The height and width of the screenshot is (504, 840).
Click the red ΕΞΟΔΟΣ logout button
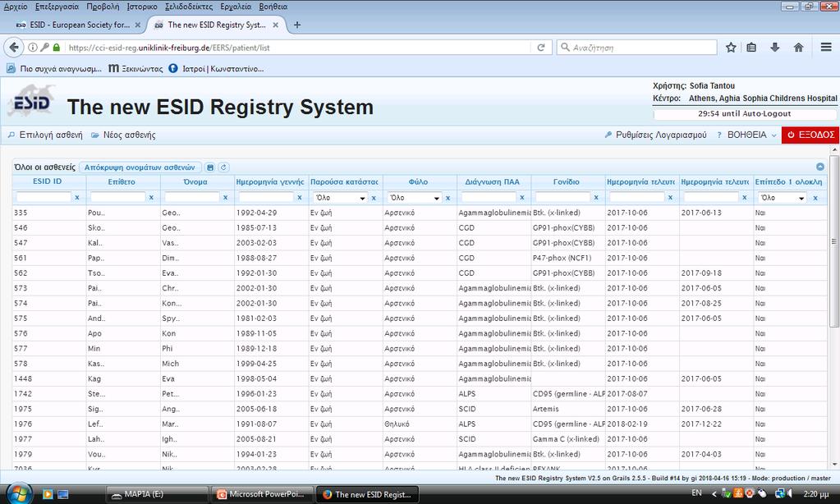[x=810, y=135]
